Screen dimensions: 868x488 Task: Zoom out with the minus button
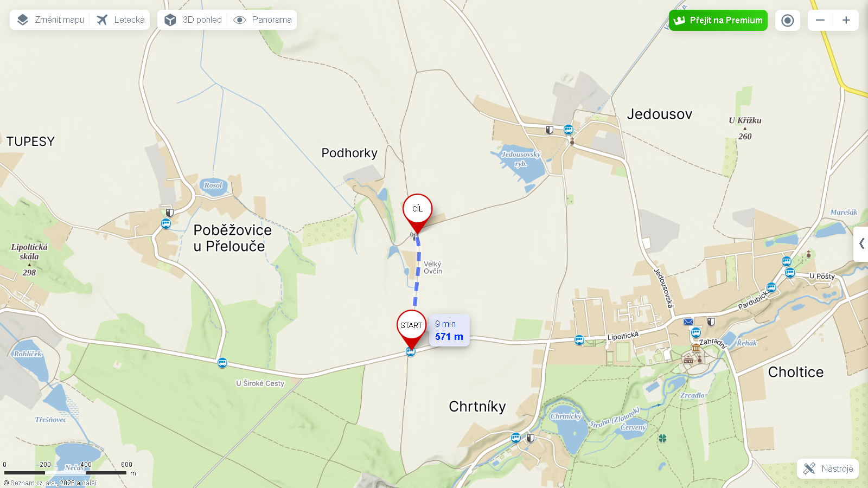[x=820, y=21]
